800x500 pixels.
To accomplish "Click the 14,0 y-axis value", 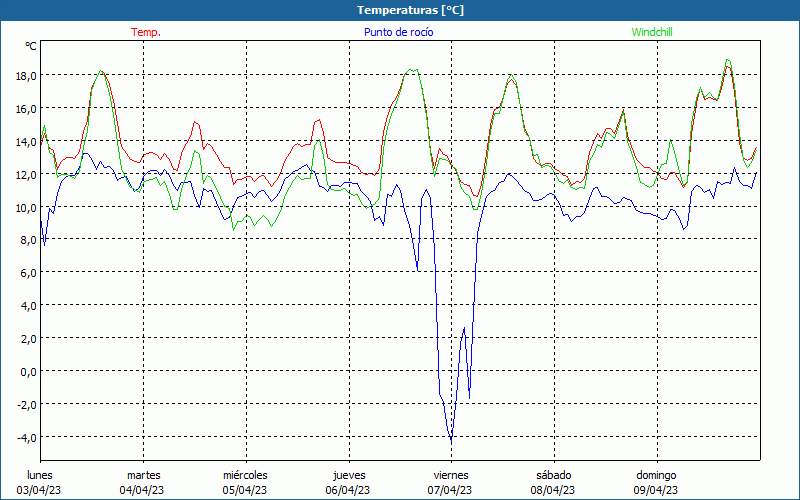I will point(27,141).
